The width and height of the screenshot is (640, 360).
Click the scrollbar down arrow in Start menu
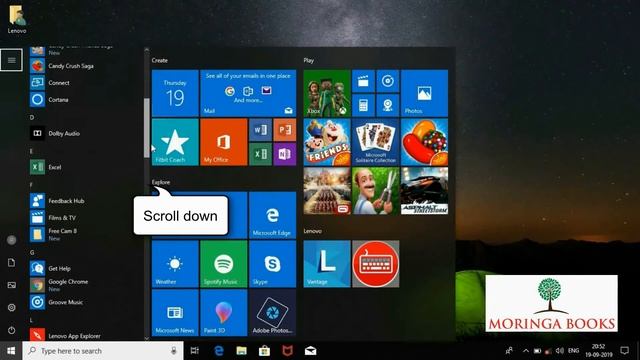(x=147, y=338)
